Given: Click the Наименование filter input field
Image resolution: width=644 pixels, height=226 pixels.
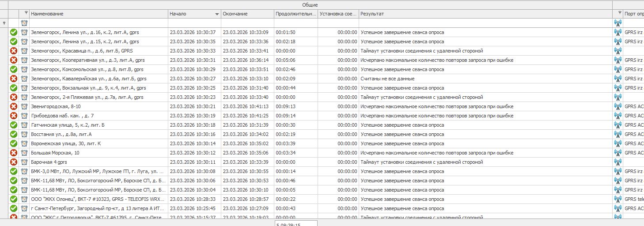Looking at the screenshot, I should [x=98, y=23].
